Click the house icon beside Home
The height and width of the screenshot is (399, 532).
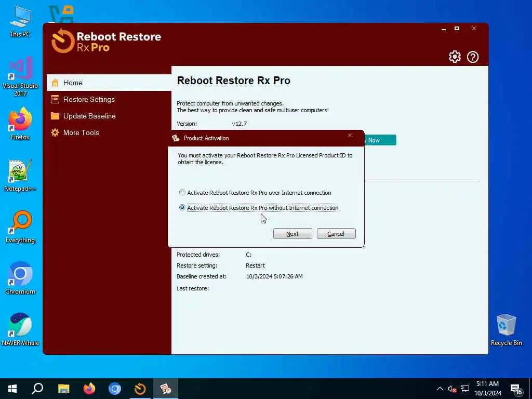[x=55, y=83]
